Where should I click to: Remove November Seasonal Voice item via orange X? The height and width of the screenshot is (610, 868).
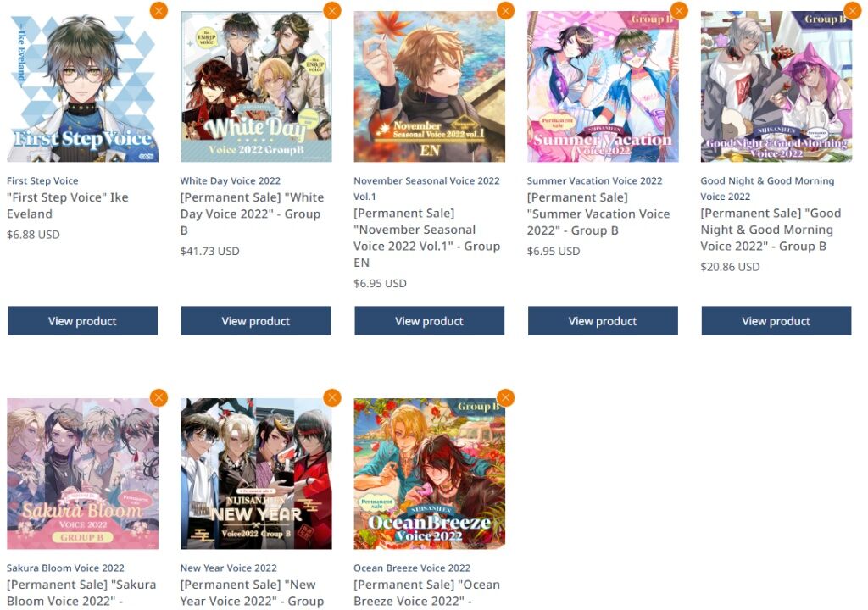[505, 10]
